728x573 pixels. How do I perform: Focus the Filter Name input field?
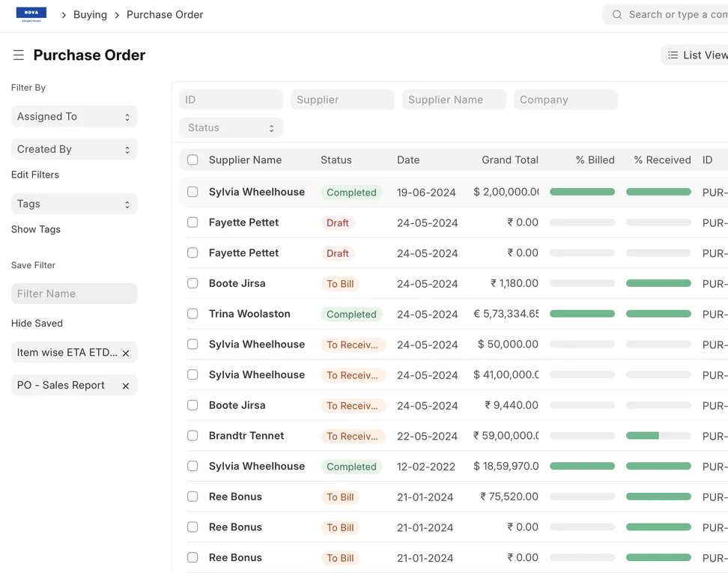(74, 294)
